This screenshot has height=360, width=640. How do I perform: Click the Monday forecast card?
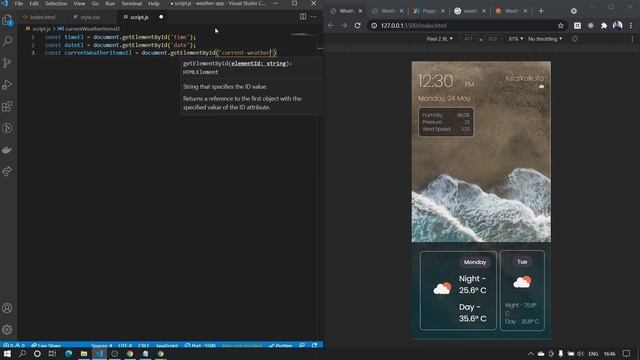tap(458, 290)
